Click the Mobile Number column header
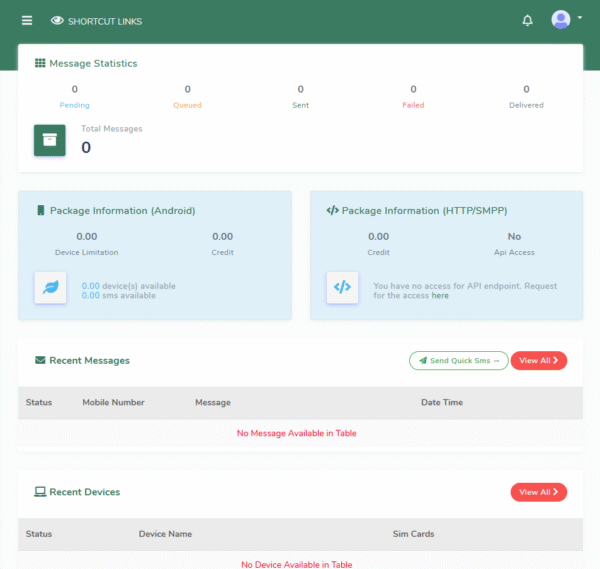The image size is (600, 569). [x=113, y=403]
